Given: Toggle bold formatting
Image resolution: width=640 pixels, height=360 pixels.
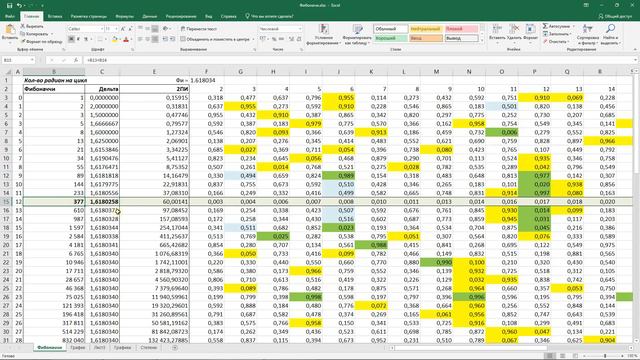Looking at the screenshot, I should [x=71, y=39].
